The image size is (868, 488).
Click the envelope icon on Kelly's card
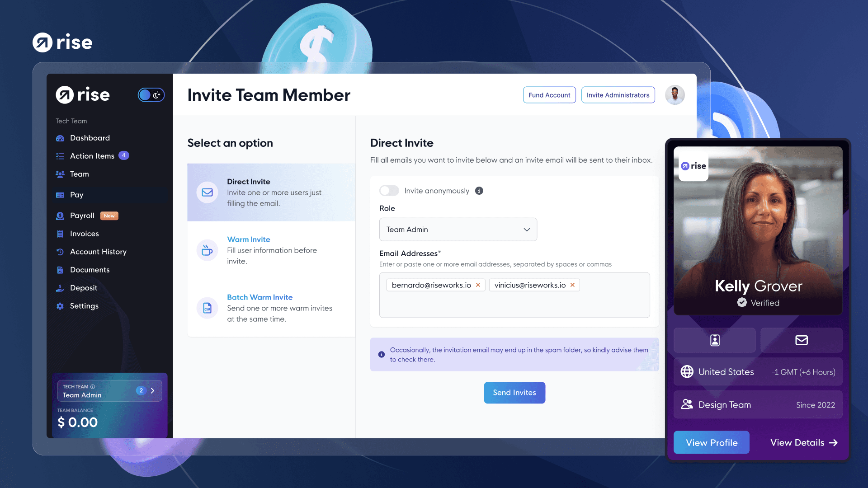click(802, 340)
